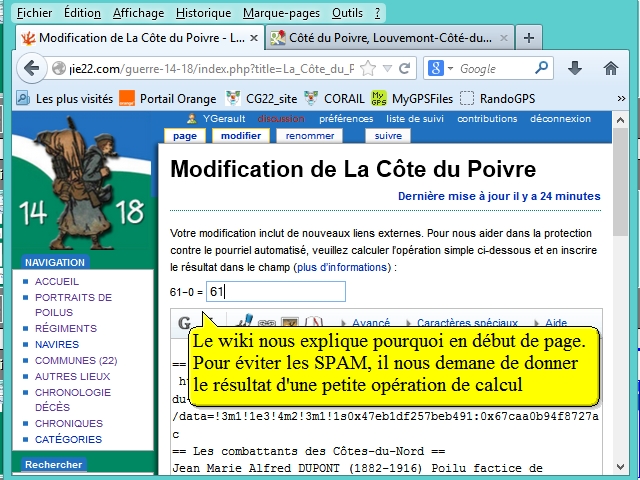Screen dimensions: 640x480
Task: Open the Outils menu
Action: tap(347, 13)
